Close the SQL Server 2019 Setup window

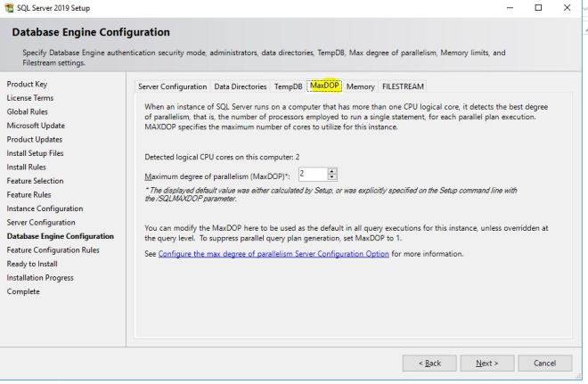pyautogui.click(x=569, y=7)
